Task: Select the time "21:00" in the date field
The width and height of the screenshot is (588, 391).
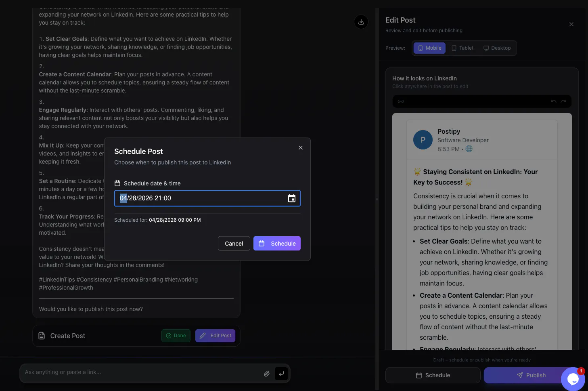Action: click(163, 198)
